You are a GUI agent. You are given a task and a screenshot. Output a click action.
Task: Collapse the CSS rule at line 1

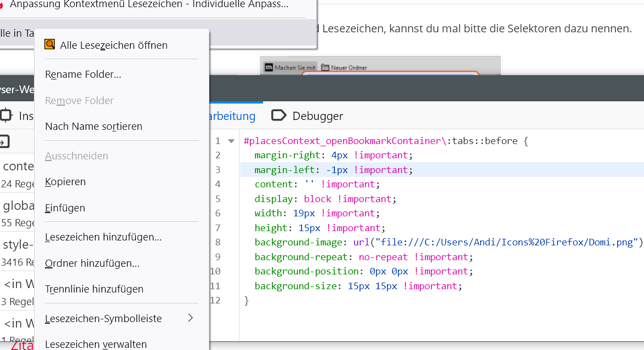click(231, 141)
